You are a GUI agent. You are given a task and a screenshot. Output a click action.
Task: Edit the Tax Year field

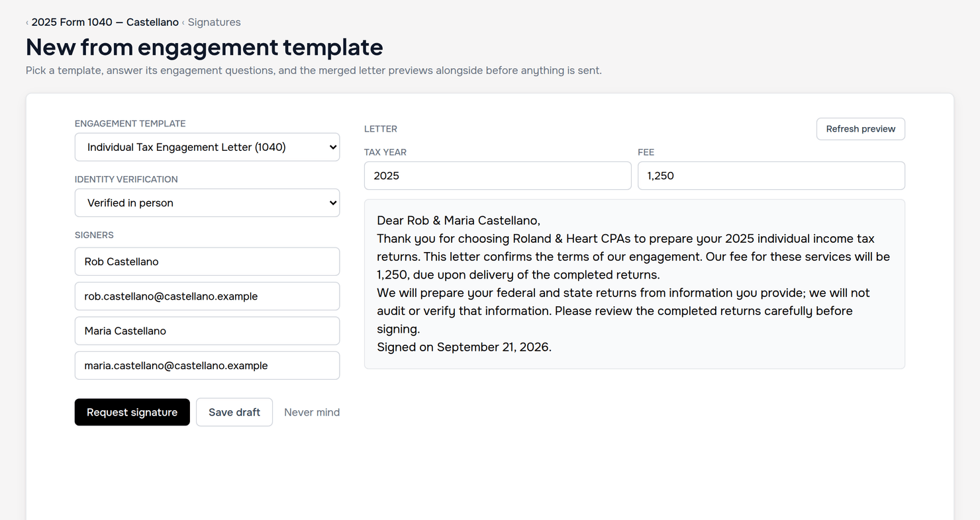click(x=498, y=176)
